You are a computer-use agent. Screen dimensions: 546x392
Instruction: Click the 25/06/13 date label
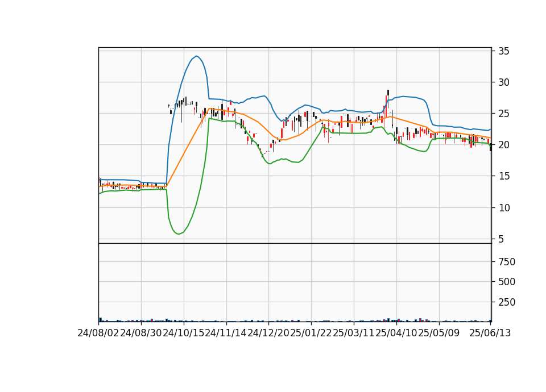coord(490,333)
